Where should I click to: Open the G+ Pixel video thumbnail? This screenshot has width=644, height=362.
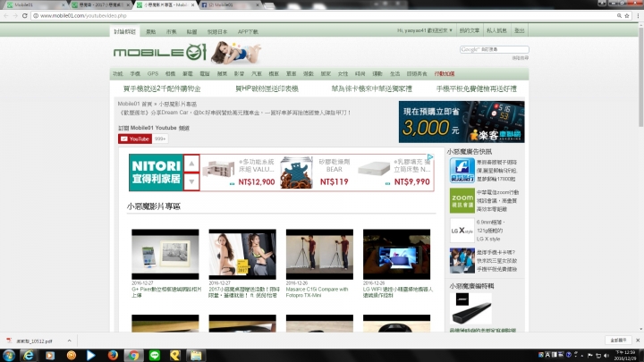point(165,254)
